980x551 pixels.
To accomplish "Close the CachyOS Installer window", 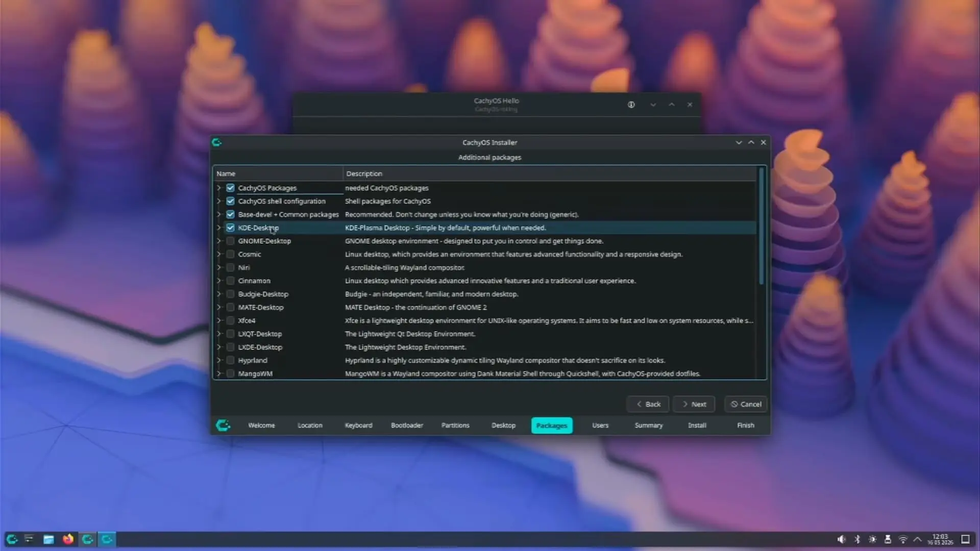I will pos(764,142).
